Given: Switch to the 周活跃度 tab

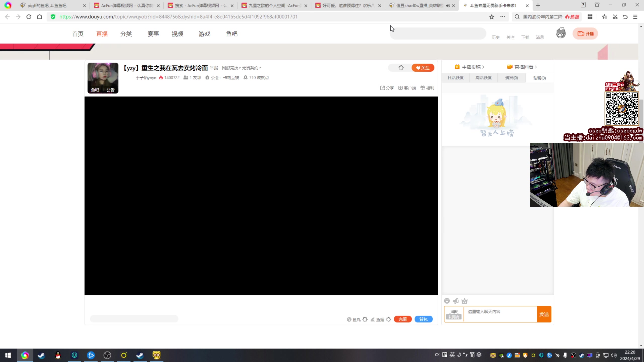Looking at the screenshot, I should tap(484, 78).
